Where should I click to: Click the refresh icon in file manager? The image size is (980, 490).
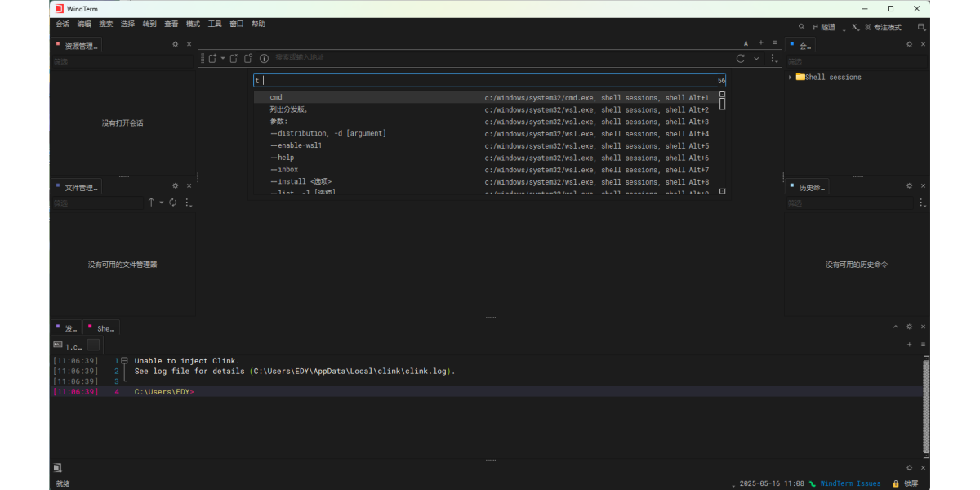coord(173,202)
